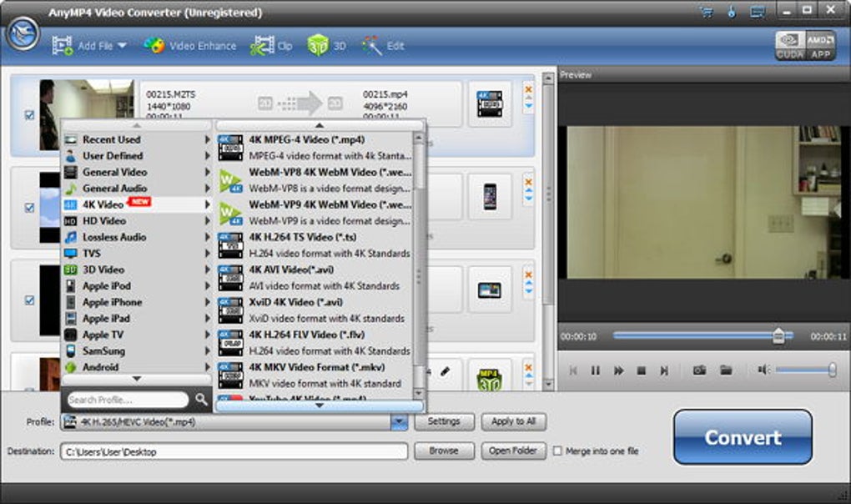Screen dimensions: 851x504
Task: Click the Convert button
Action: pyautogui.click(x=743, y=437)
